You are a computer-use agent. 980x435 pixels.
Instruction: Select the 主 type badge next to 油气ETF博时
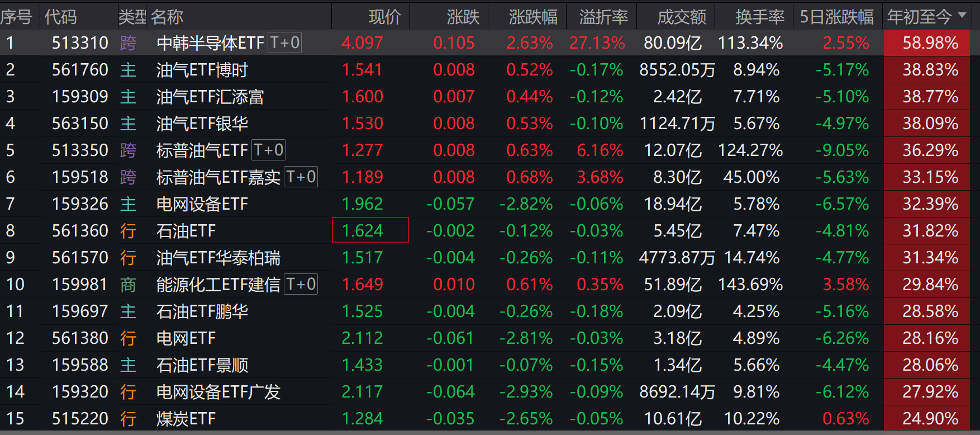coord(129,69)
